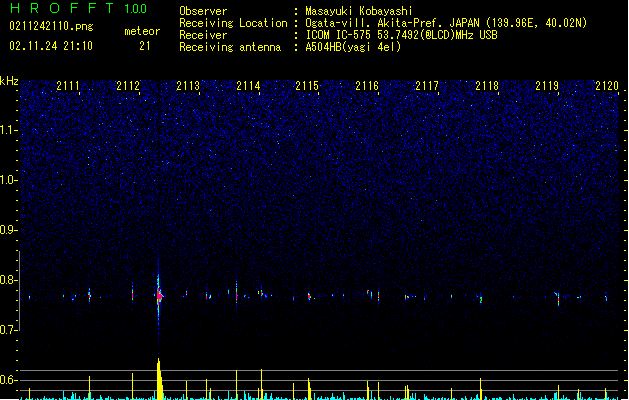Click the timestamp 02.11.24 21:10
This screenshot has height=400, width=629.
[51, 46]
